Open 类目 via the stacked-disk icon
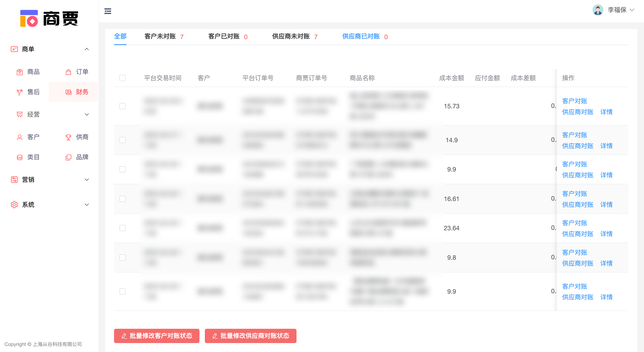Image resolution: width=644 pixels, height=352 pixels. 19,157
